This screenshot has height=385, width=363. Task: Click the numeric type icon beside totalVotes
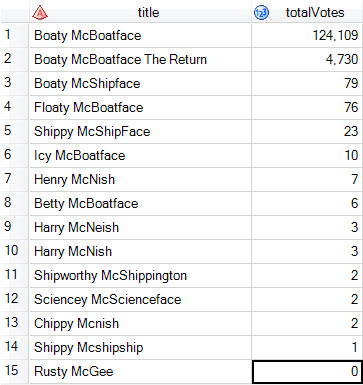click(x=261, y=13)
